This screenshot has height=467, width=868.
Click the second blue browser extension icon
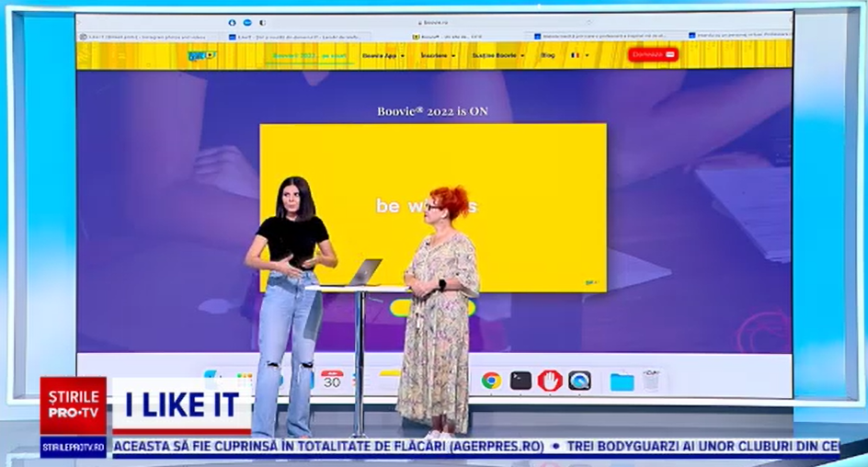pyautogui.click(x=247, y=23)
